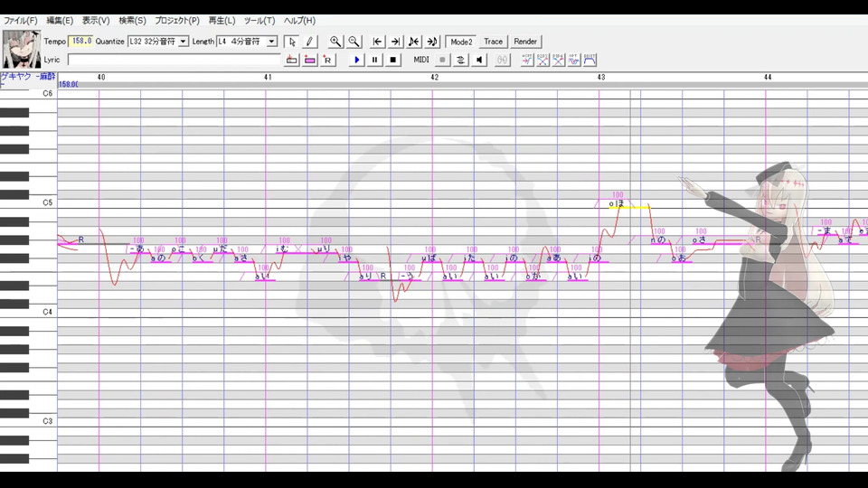This screenshot has height=488, width=868.
Task: Click measure 40 on the timeline ruler
Action: [101, 78]
